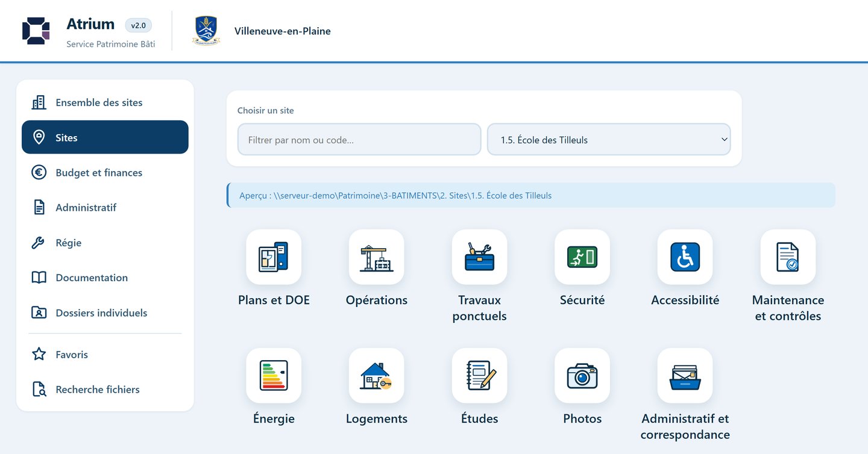This screenshot has width=868, height=454.
Task: Open the Administratif sidebar section
Action: coord(105,208)
